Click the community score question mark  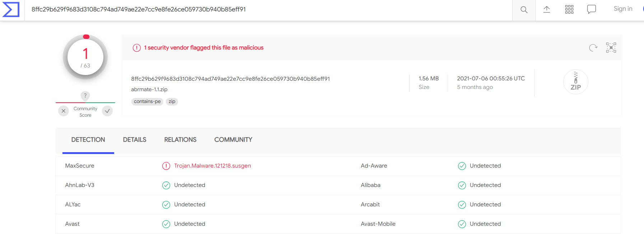point(85,95)
